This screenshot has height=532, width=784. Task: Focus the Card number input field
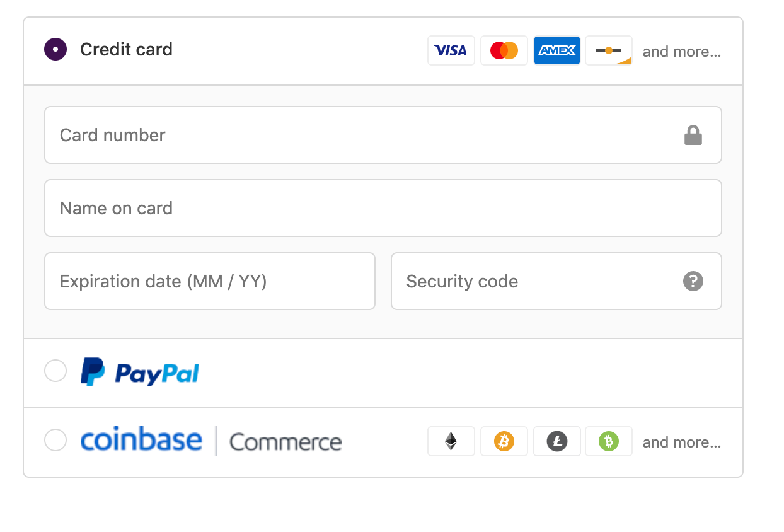click(x=366, y=135)
